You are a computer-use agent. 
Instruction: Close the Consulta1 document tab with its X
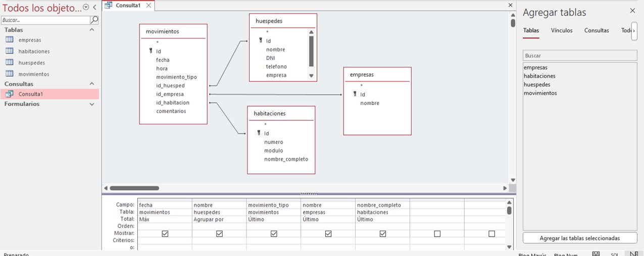pyautogui.click(x=148, y=5)
